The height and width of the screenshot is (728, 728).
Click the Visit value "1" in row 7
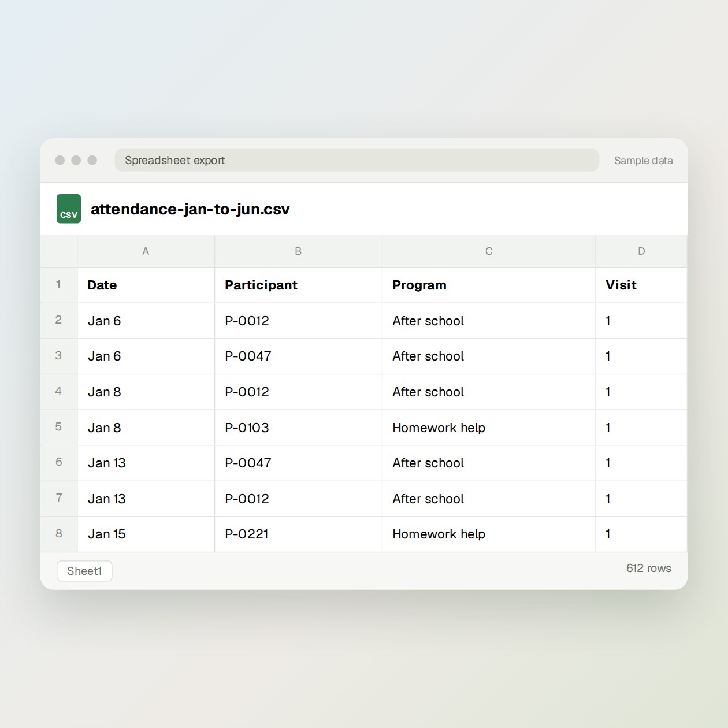(641, 499)
